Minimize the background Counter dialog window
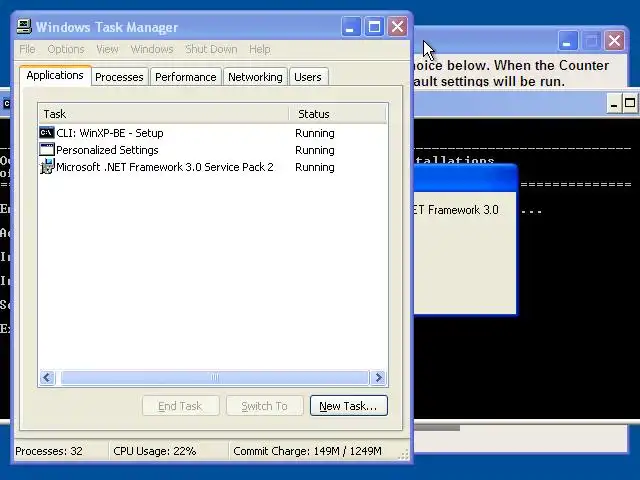 point(567,41)
